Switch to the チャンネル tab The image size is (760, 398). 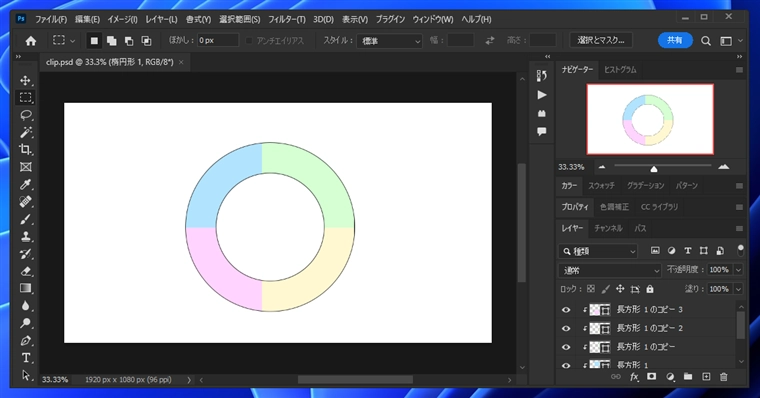608,228
